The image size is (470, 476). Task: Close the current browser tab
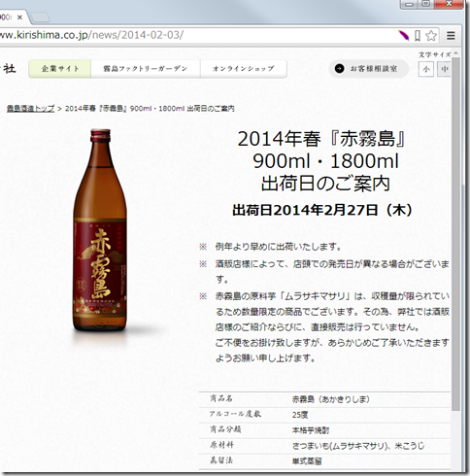click(19, 17)
